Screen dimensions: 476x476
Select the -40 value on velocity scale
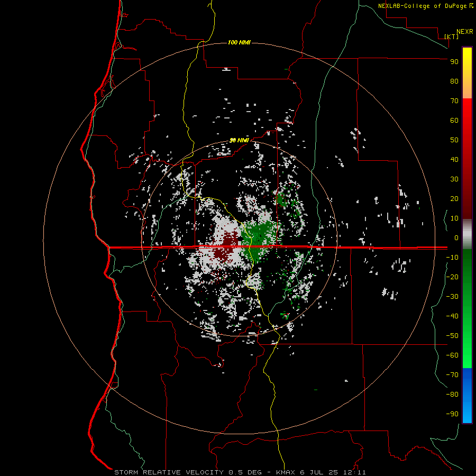point(452,316)
